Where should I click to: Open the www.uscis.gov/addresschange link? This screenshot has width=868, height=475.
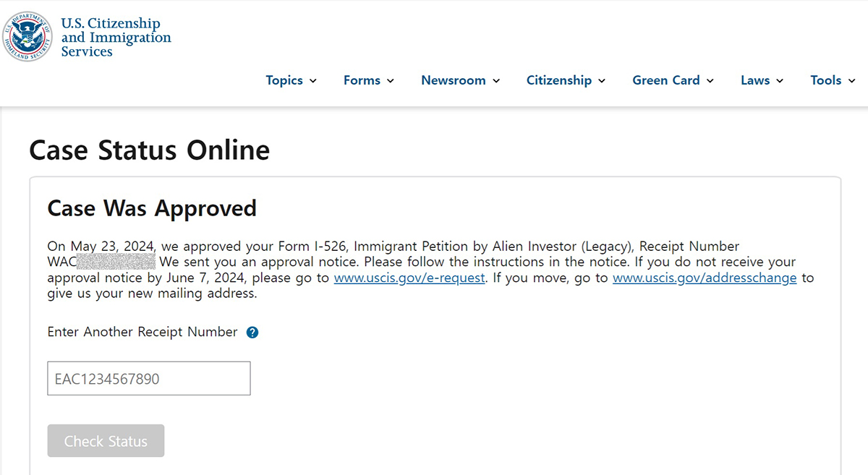click(705, 278)
